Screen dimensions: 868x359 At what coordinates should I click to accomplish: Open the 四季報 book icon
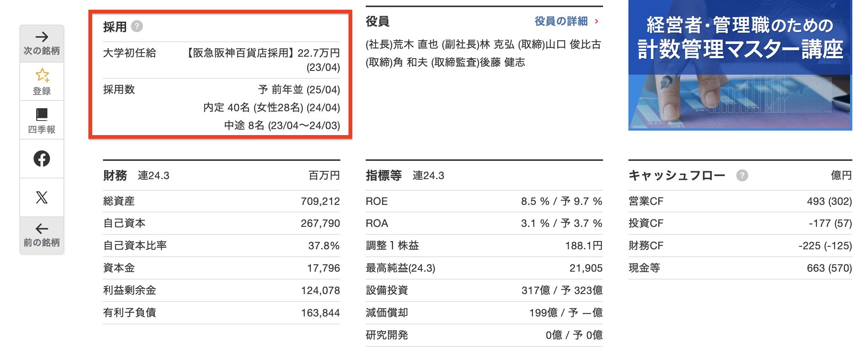42,121
